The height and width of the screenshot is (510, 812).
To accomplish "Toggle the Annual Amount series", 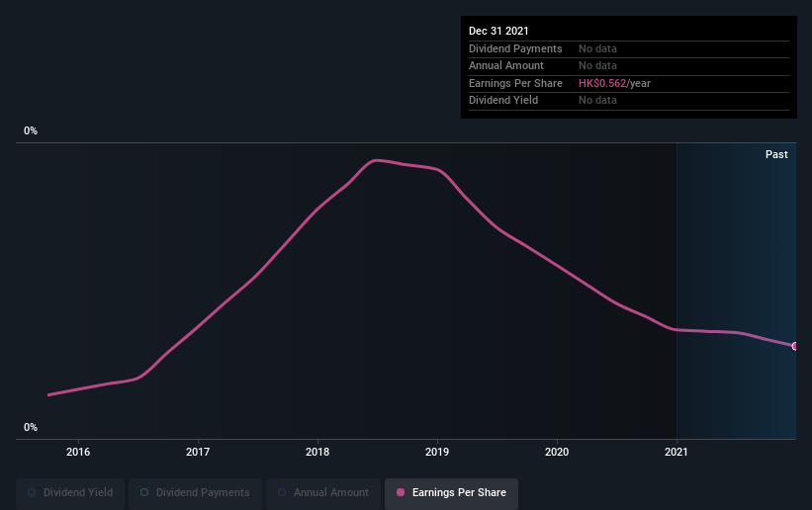I will tap(323, 492).
